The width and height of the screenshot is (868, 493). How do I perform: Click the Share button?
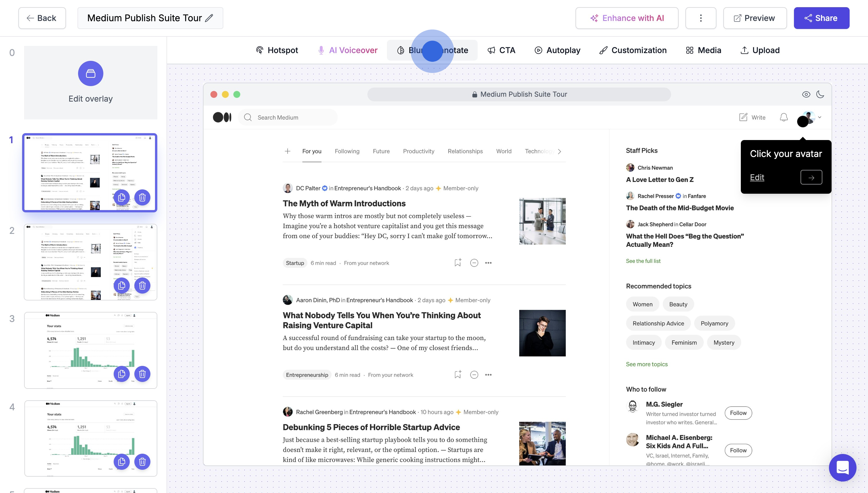tap(821, 18)
